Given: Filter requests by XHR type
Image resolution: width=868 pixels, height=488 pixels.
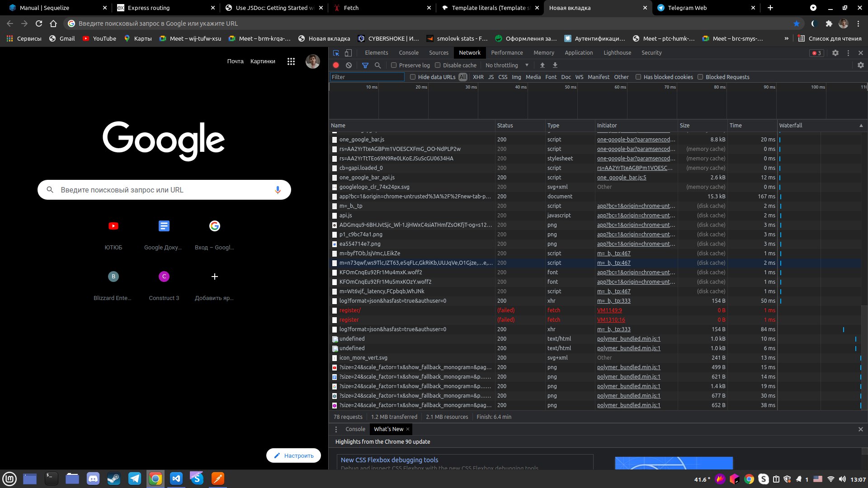Looking at the screenshot, I should pyautogui.click(x=478, y=77).
